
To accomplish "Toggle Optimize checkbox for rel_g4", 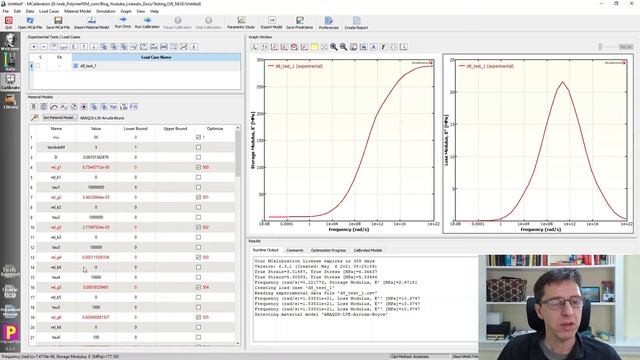I will click(x=198, y=257).
